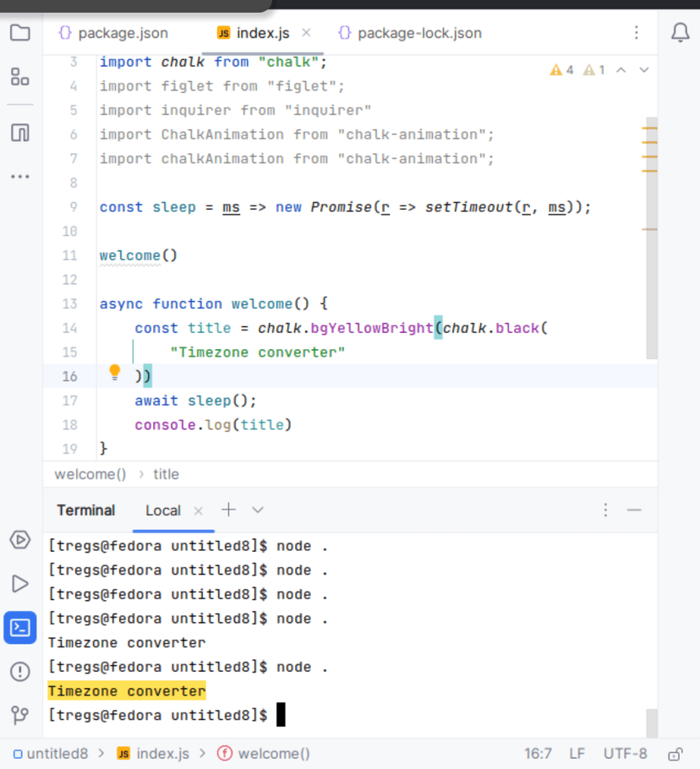Open the Structure tool window icon

(x=19, y=78)
